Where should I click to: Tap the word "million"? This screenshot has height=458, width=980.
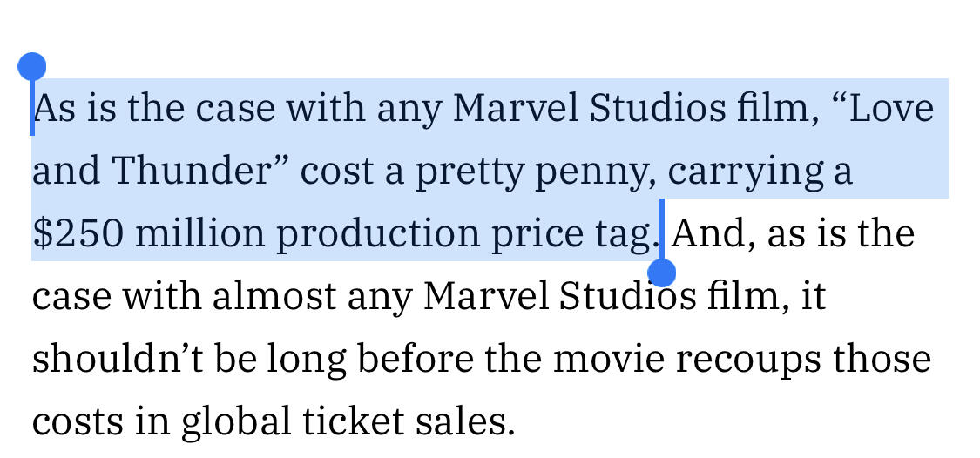(199, 234)
